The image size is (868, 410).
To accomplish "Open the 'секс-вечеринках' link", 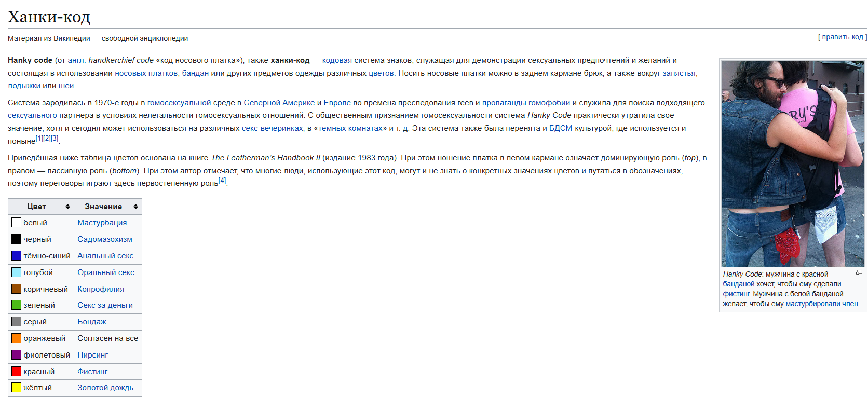I will coord(273,128).
